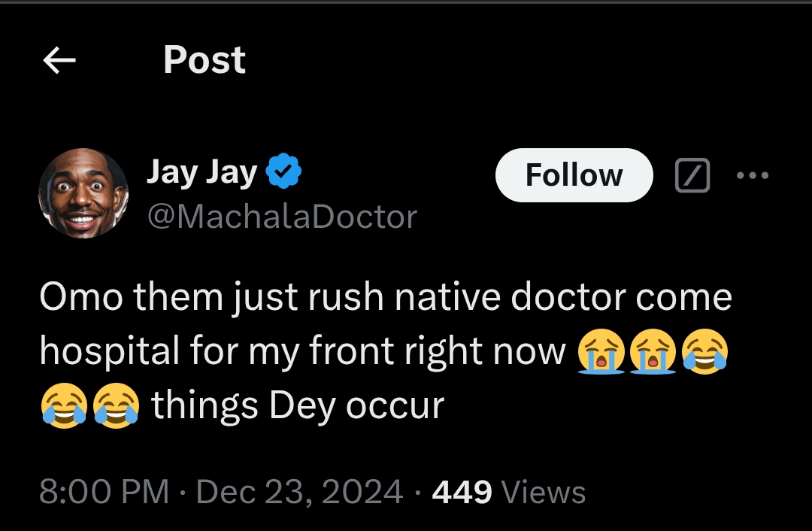Open the three-dot more options menu
The image size is (812, 531).
pyautogui.click(x=753, y=176)
